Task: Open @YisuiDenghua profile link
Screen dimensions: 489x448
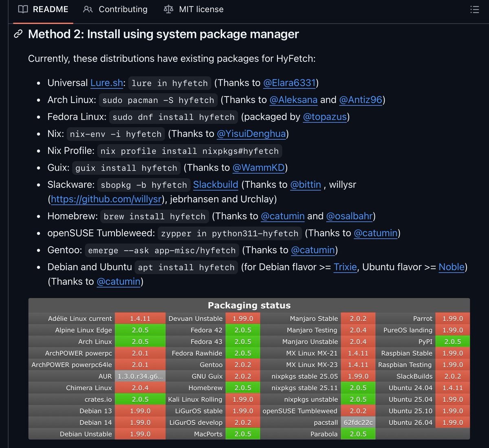Action: [251, 134]
